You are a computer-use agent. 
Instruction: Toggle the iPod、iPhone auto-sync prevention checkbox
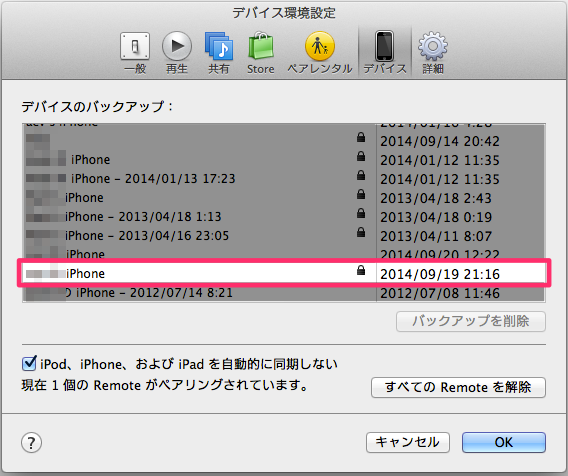pos(29,363)
